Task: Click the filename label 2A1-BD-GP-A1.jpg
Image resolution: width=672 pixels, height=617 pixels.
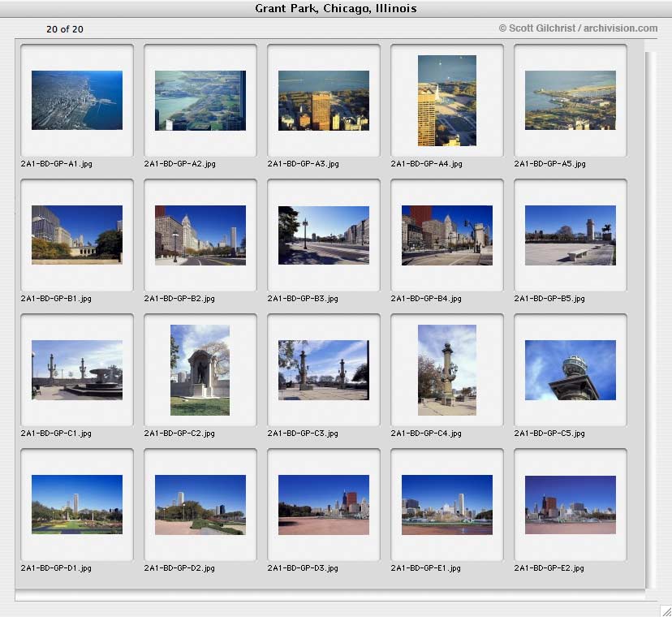Action: 56,163
